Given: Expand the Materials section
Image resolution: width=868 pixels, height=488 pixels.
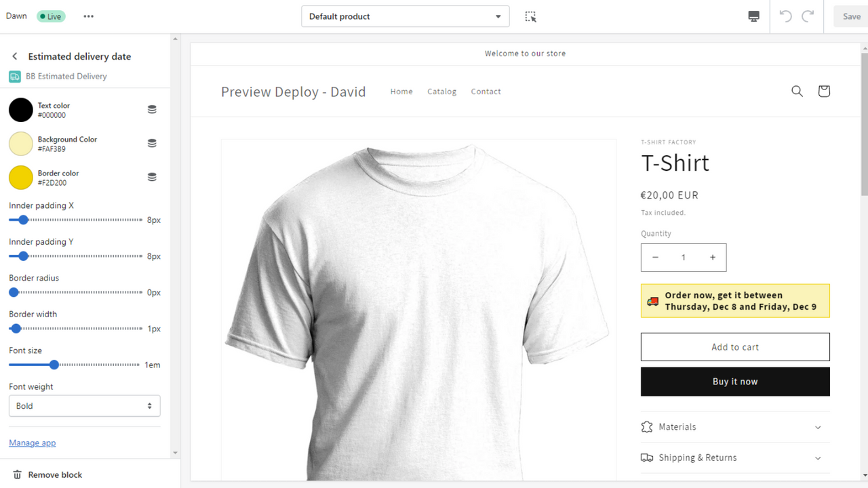Looking at the screenshot, I should tap(735, 426).
